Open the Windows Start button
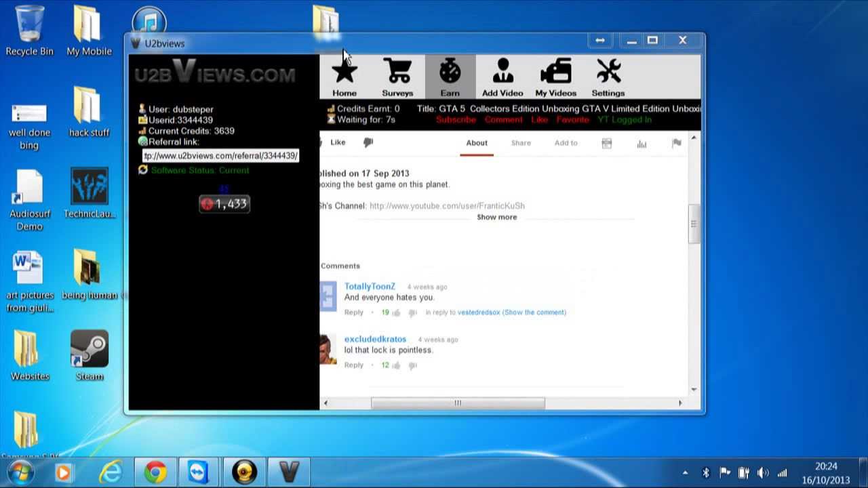The width and height of the screenshot is (868, 488). click(21, 472)
